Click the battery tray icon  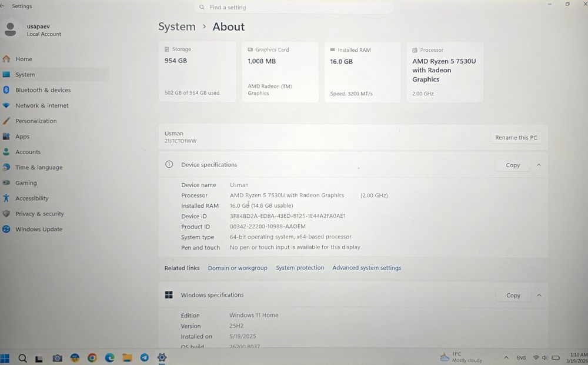coord(556,357)
